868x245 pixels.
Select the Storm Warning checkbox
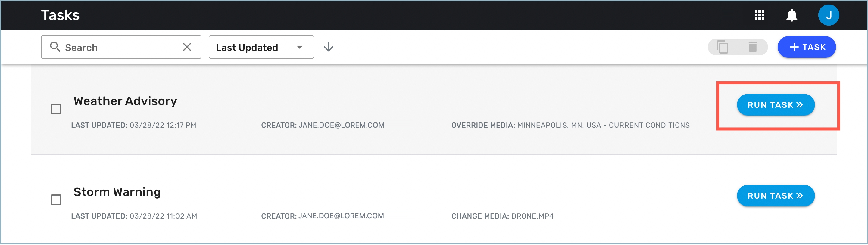coord(56,200)
